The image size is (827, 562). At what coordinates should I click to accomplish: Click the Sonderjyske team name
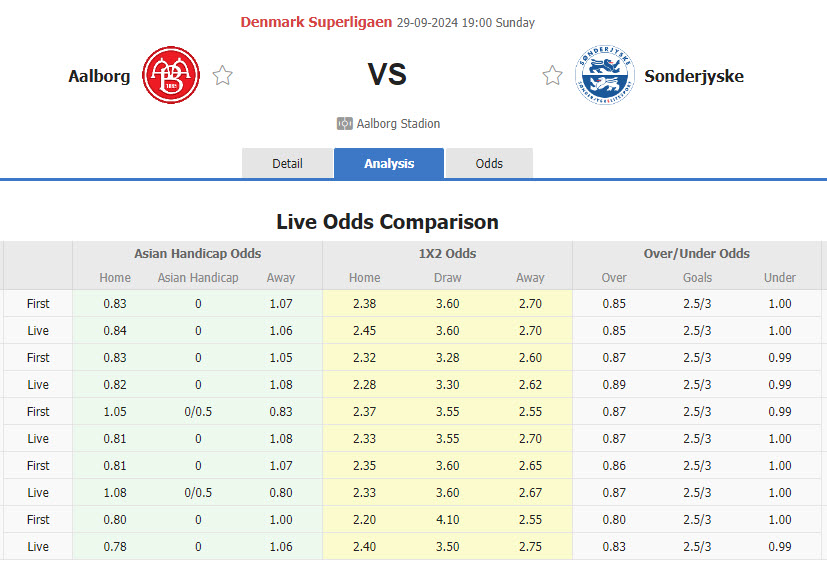694,76
